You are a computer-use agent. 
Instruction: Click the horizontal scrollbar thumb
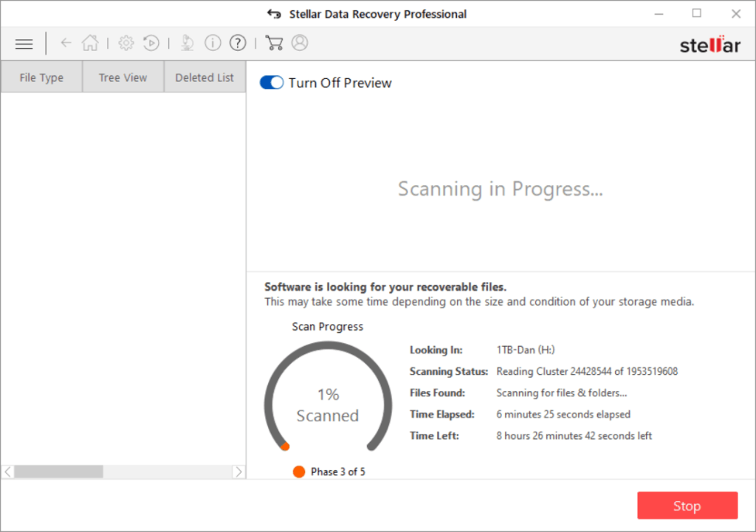point(58,471)
